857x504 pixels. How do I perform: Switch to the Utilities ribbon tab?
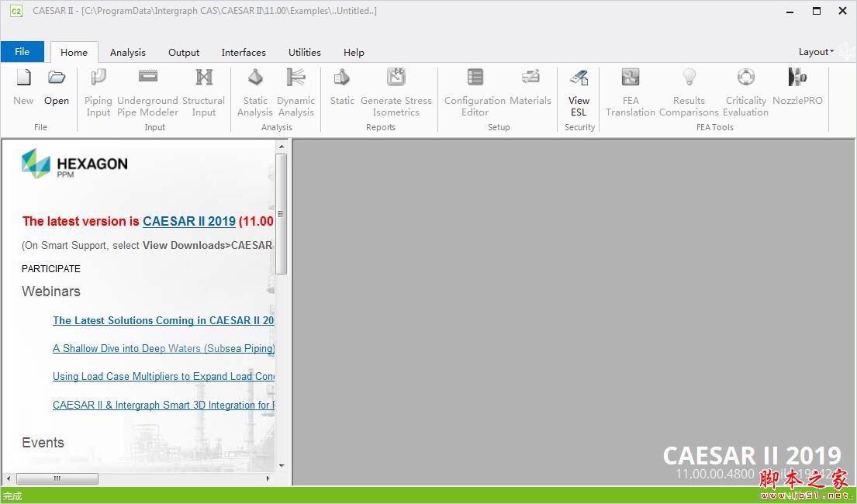[x=305, y=53]
